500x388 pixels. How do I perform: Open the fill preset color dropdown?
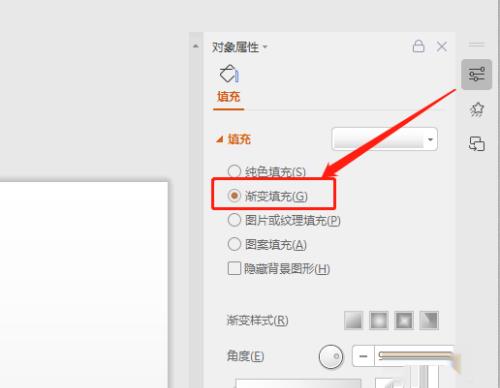384,139
